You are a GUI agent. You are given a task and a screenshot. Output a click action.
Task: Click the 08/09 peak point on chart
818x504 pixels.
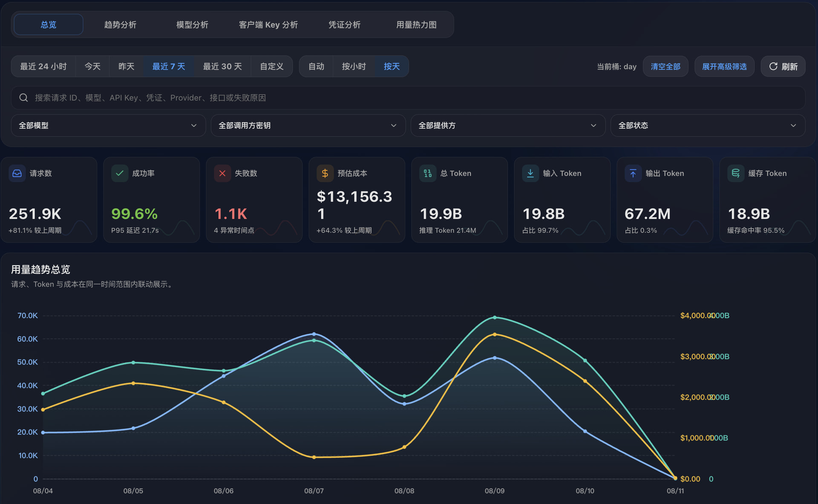pos(495,318)
